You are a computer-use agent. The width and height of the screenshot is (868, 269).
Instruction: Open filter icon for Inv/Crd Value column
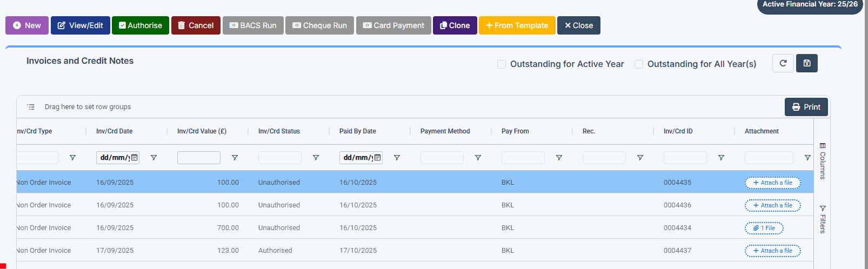[x=235, y=158]
